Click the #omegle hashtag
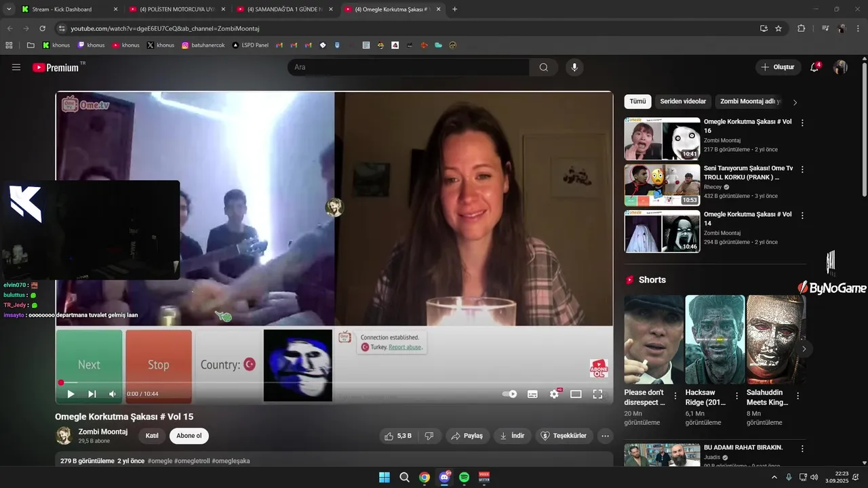The width and height of the screenshot is (868, 488). pyautogui.click(x=160, y=461)
